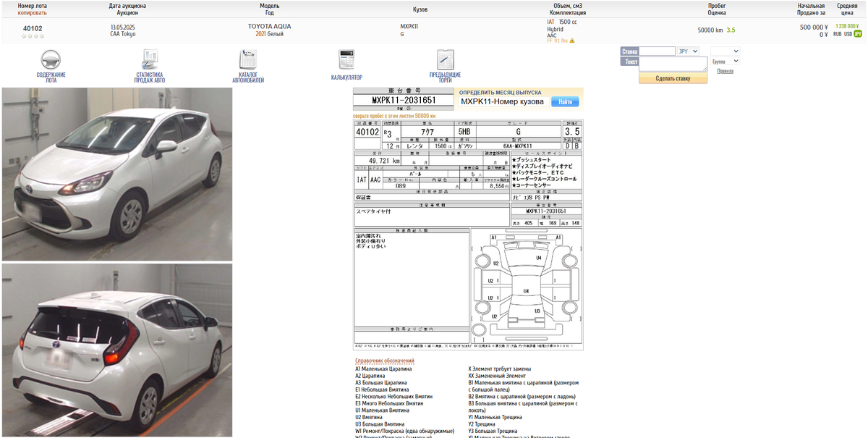868x438 pixels.
Task: Click the 'X Элемент требует замены' legend entry
Action: 500,368
